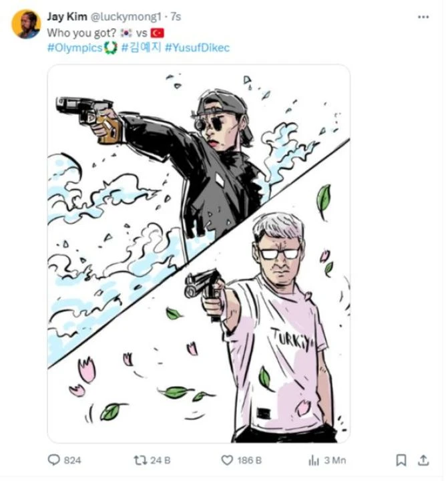This screenshot has width=448, height=481.
Task: Open tweet via the 7s timestamp
Action: tap(176, 16)
